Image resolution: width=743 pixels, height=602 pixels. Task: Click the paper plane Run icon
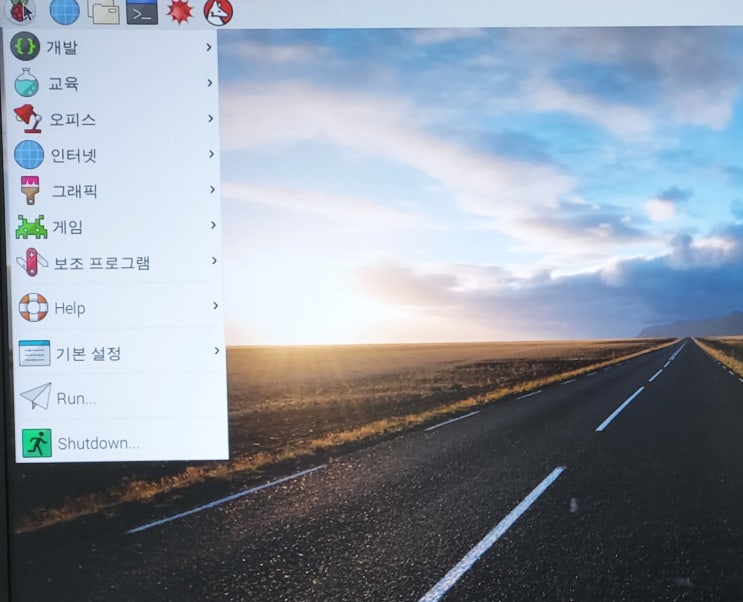36,396
